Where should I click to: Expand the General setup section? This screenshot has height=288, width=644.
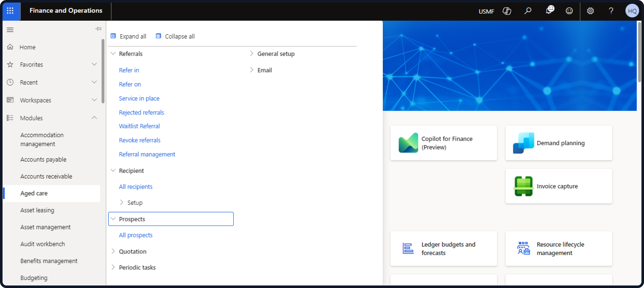[x=252, y=53]
